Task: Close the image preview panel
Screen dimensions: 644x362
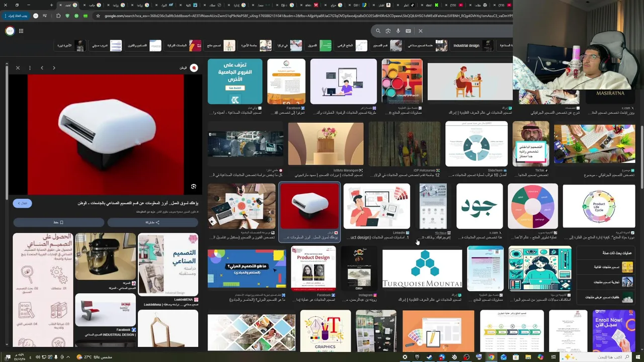Action: point(18,67)
